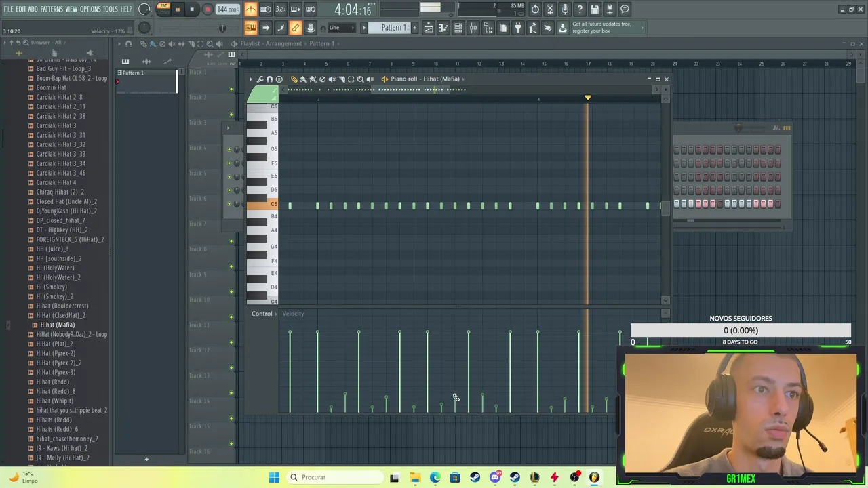Expand the Browser - All selector
This screenshot has width=868, height=488.
(x=46, y=43)
